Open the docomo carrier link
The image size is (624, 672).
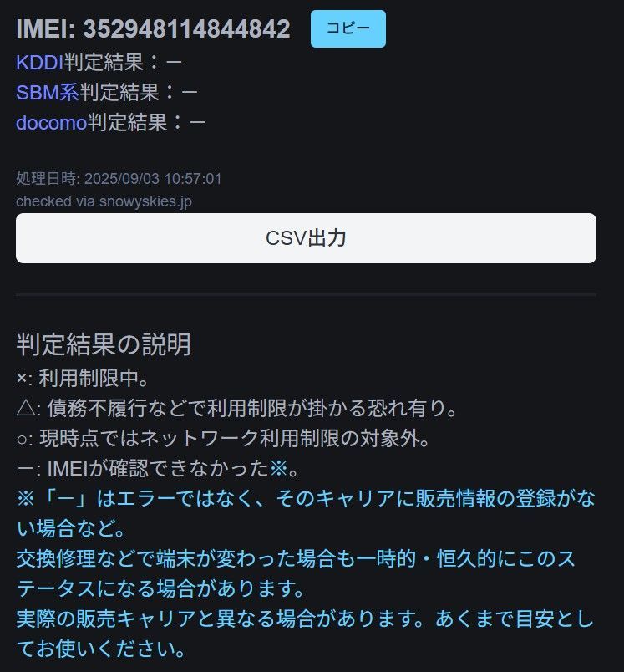pos(52,123)
